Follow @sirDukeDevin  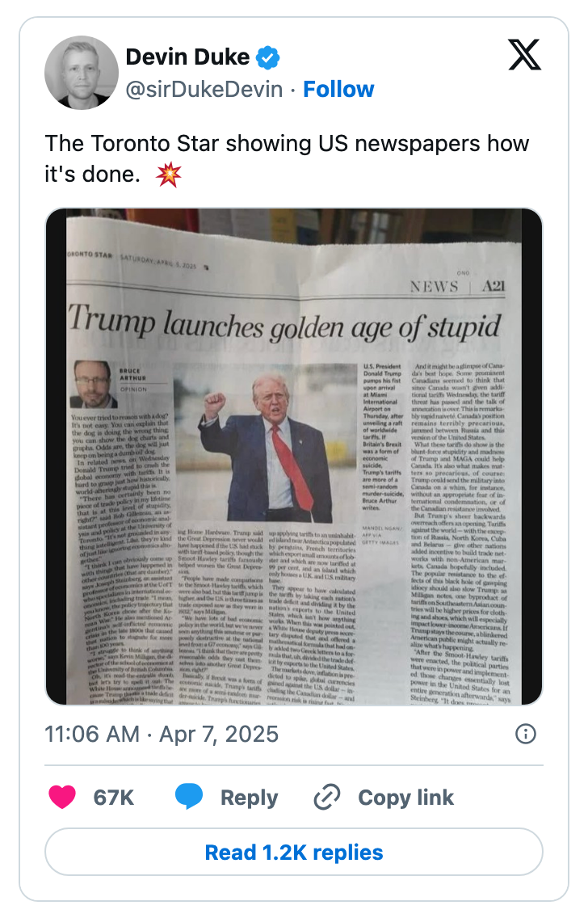click(338, 90)
